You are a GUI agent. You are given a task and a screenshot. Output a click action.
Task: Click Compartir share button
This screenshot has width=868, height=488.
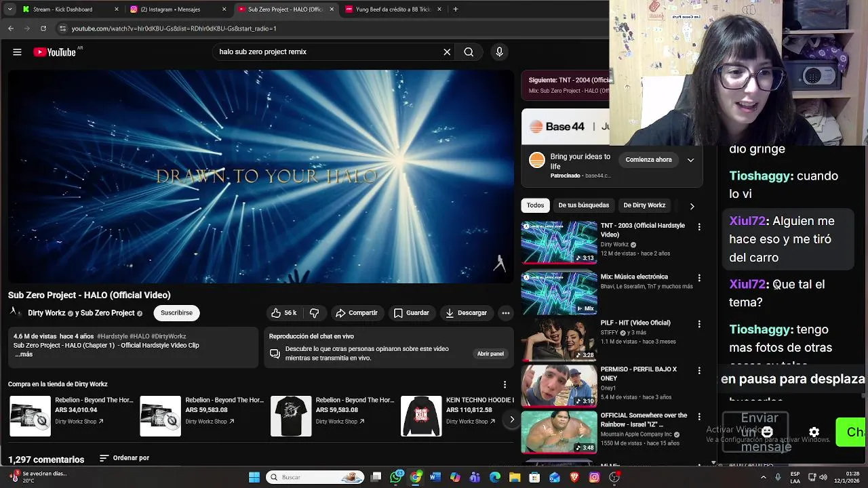(357, 313)
